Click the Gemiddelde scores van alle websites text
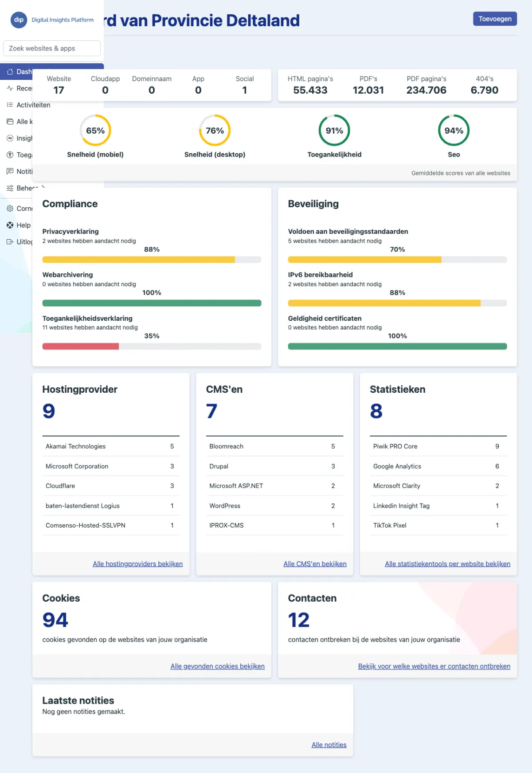Image resolution: width=532 pixels, height=773 pixels. pos(461,173)
